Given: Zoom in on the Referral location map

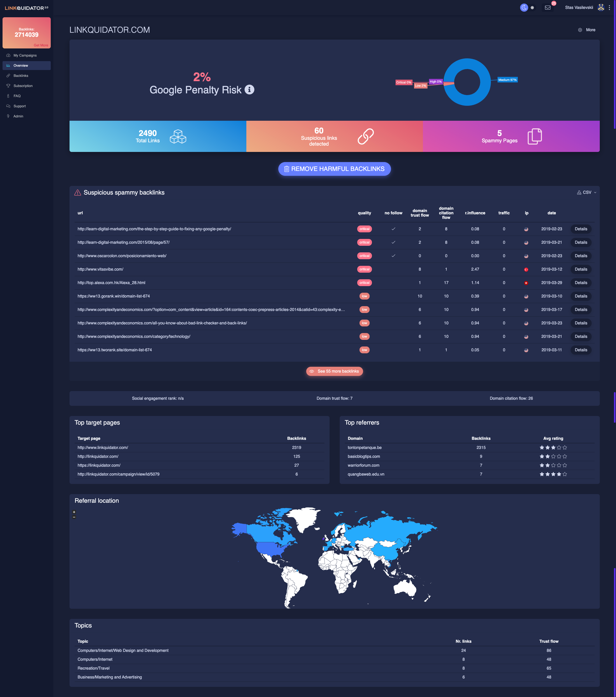Looking at the screenshot, I should pos(74,512).
